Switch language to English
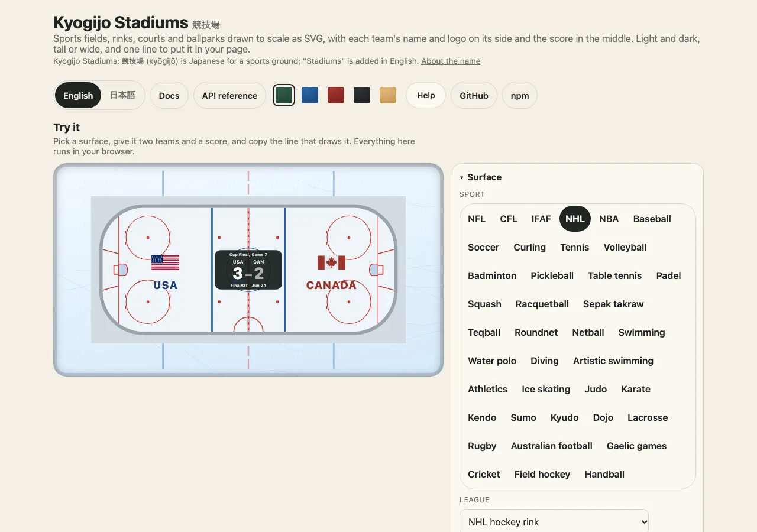 tap(78, 95)
